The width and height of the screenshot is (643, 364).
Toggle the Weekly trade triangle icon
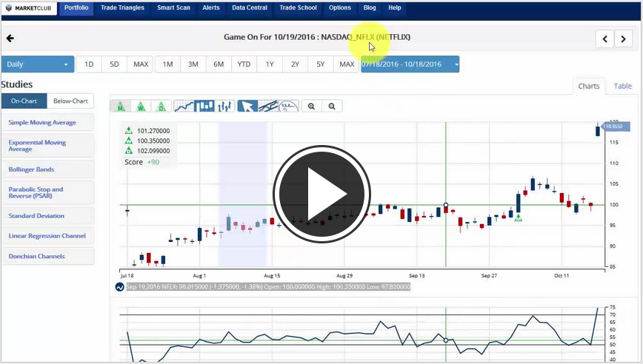141,106
